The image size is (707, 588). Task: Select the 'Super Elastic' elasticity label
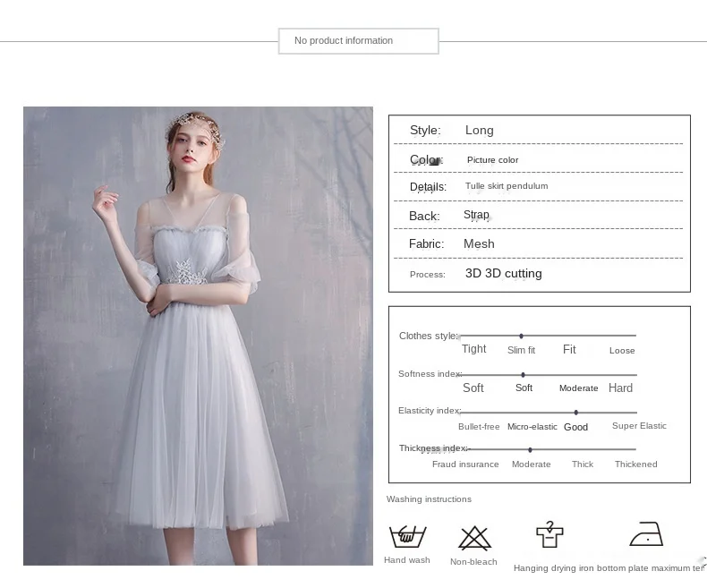click(x=639, y=426)
